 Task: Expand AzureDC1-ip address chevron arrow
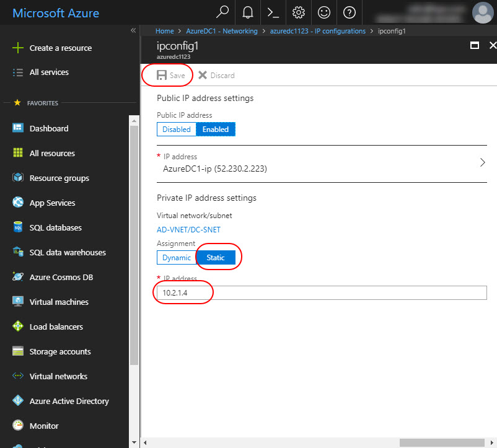(x=482, y=162)
